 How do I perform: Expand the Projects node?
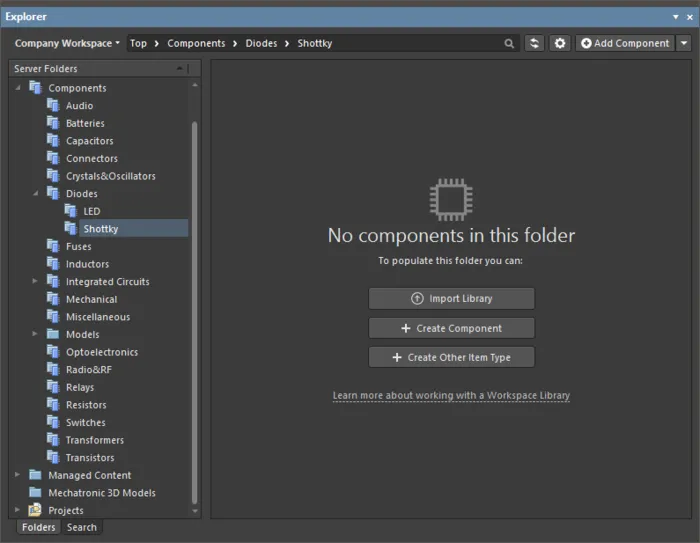tap(17, 510)
